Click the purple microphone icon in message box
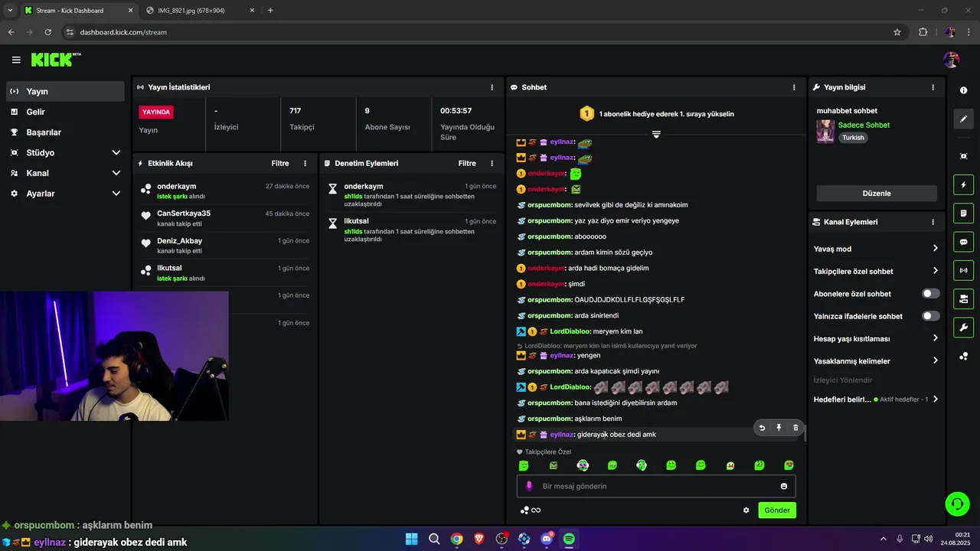This screenshot has width=980, height=551. point(529,486)
